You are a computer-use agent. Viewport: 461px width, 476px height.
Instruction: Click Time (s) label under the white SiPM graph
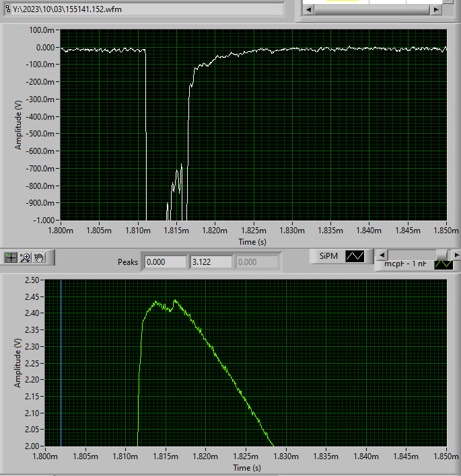(252, 242)
